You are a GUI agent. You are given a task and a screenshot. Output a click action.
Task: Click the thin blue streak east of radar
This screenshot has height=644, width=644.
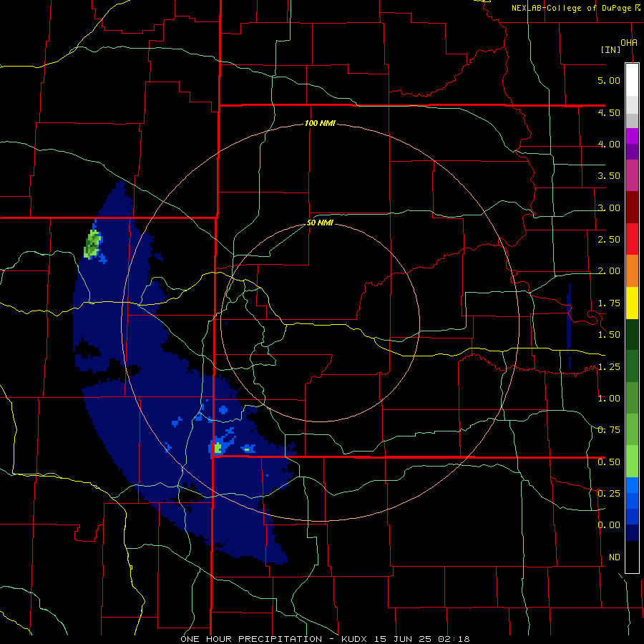point(569,326)
